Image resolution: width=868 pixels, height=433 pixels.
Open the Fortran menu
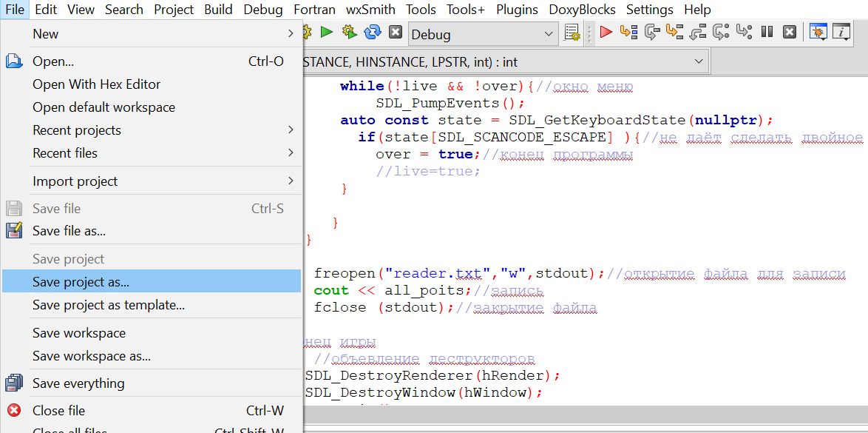[x=314, y=10]
